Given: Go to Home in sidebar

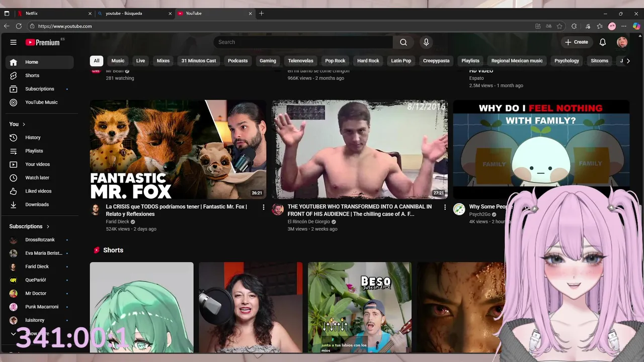Looking at the screenshot, I should click(x=40, y=62).
